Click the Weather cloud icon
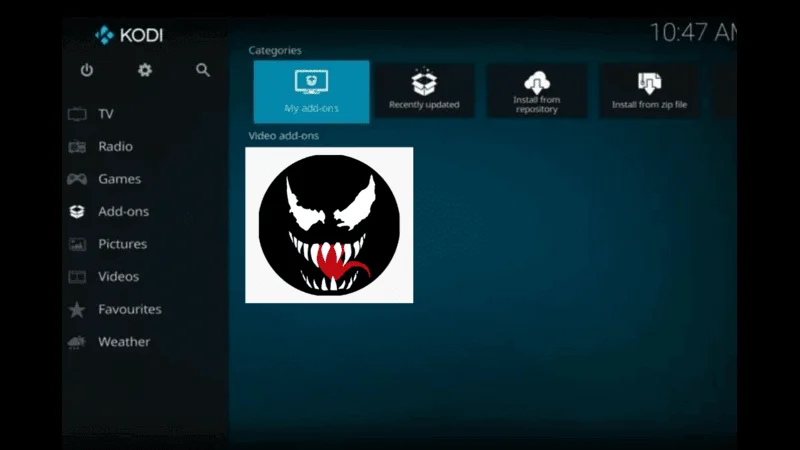 coord(77,342)
